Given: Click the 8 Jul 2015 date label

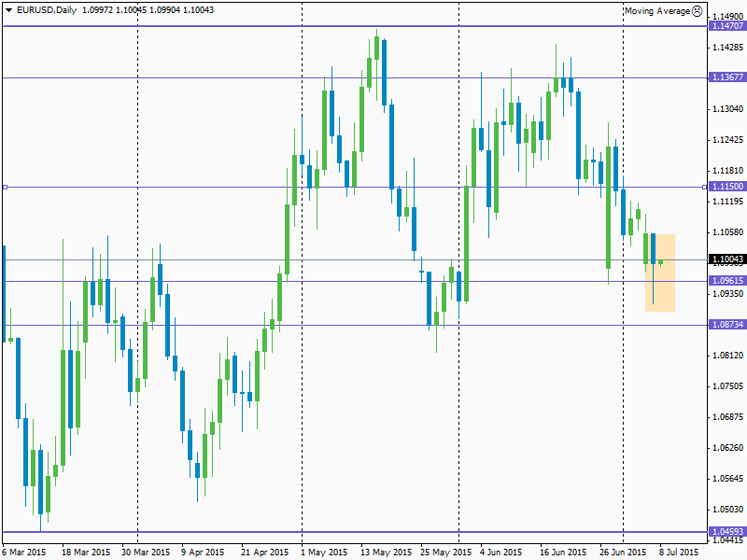Looking at the screenshot, I should point(679,553).
